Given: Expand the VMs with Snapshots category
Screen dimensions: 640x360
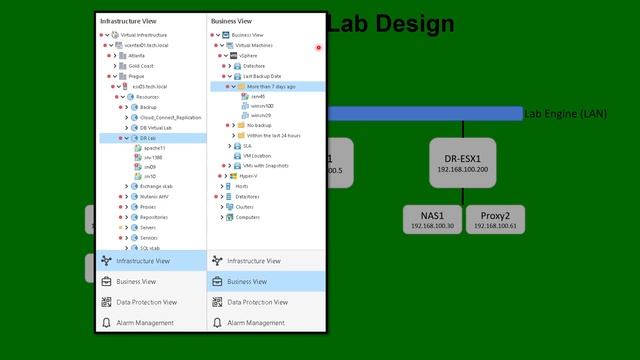Looking at the screenshot, I should click(x=230, y=166).
